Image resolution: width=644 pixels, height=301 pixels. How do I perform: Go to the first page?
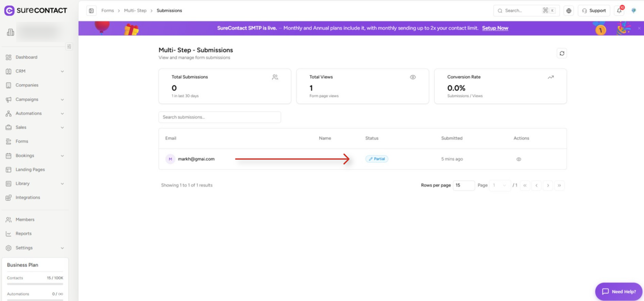click(525, 185)
